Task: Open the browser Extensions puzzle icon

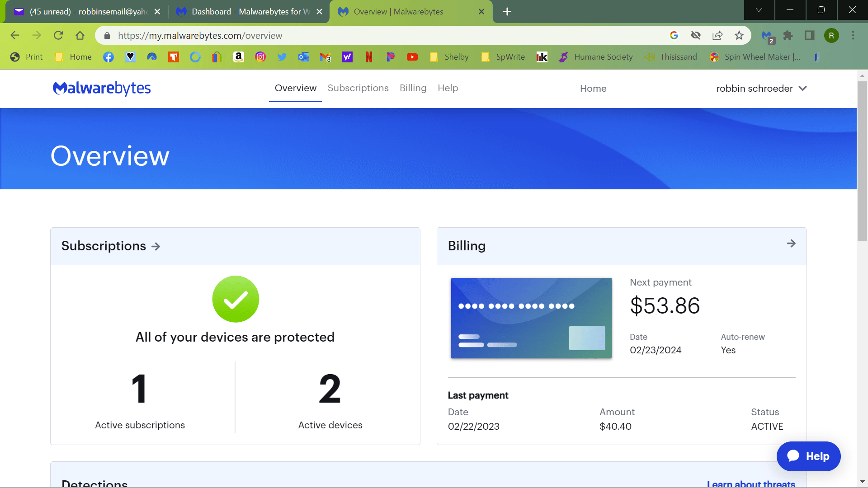Action: tap(788, 35)
